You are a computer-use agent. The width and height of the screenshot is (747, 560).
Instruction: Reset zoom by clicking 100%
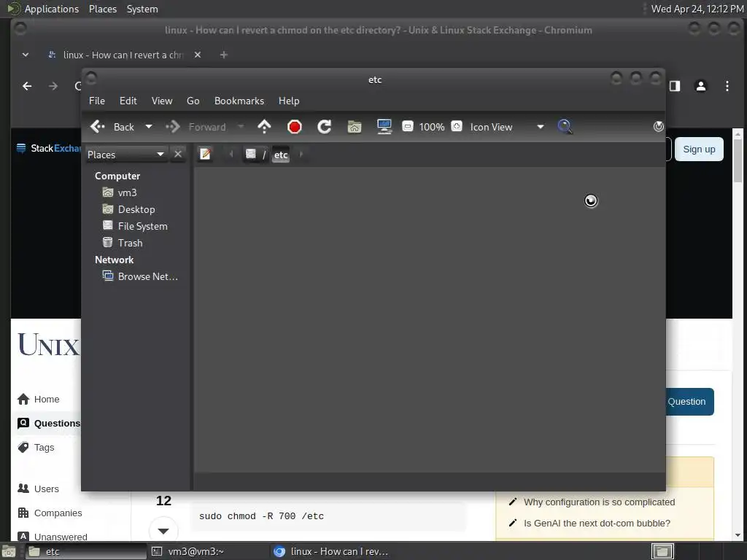(x=432, y=127)
